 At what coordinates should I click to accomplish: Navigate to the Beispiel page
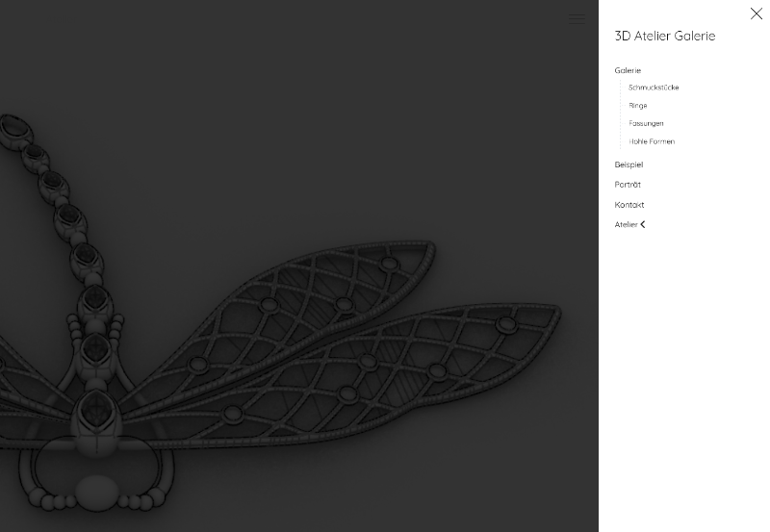click(629, 165)
